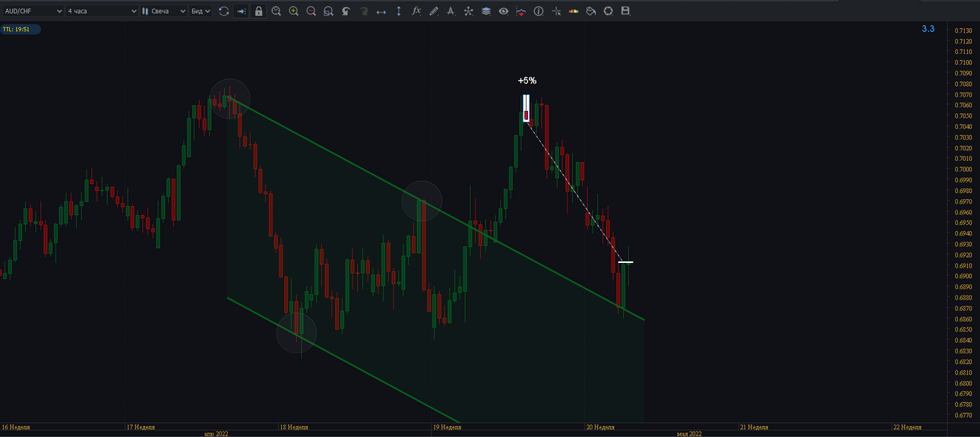Image resolution: width=980 pixels, height=437 pixels.
Task: Toggle the chart lock padlock icon
Action: point(259,11)
